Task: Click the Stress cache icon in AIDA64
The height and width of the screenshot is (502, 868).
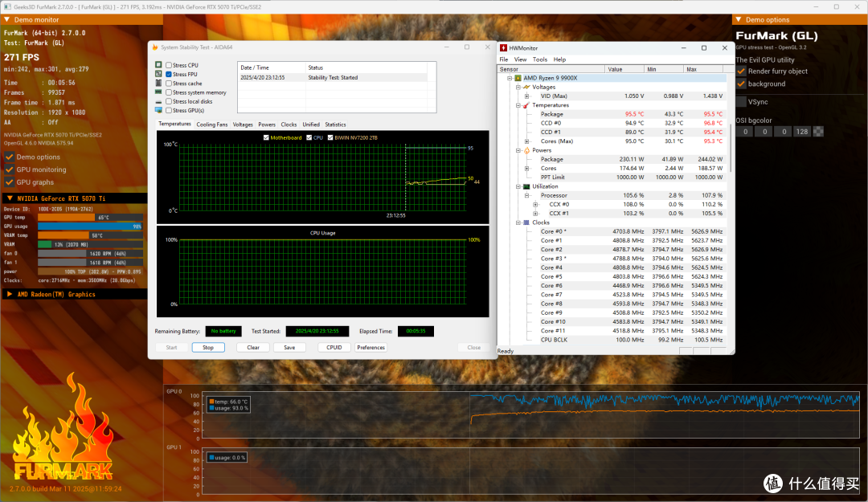Action: point(159,83)
